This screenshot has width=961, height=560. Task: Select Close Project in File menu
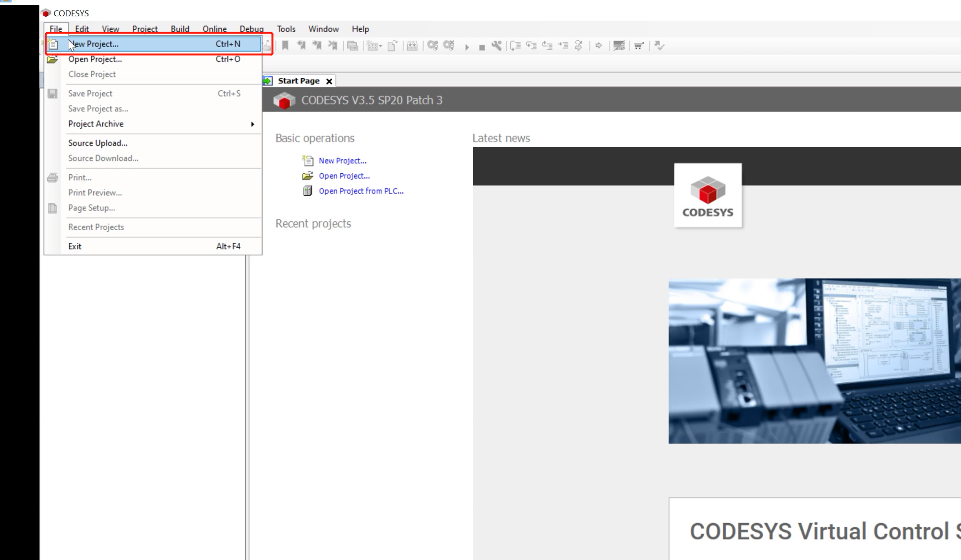[154, 74]
